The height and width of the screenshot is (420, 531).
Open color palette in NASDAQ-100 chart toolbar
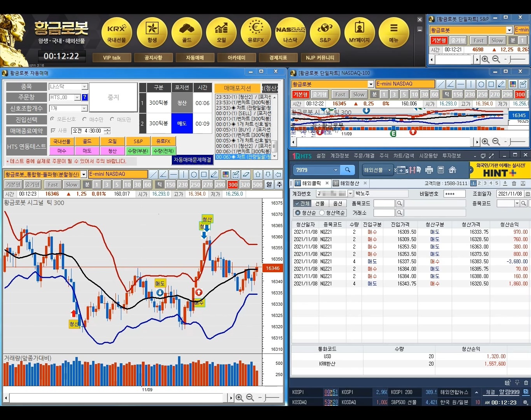click(x=513, y=84)
